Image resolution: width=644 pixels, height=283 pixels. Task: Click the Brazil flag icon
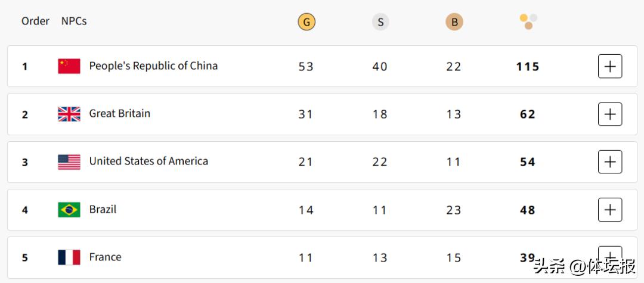pyautogui.click(x=69, y=210)
